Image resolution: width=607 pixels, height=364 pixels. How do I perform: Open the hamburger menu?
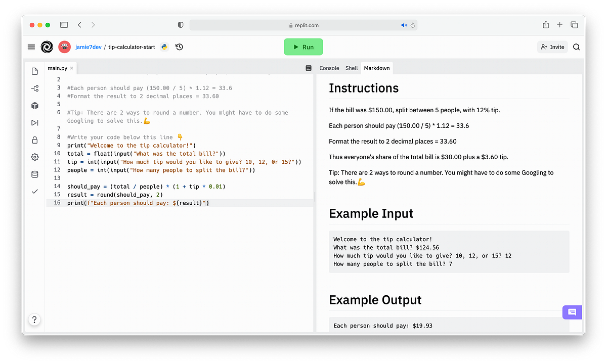click(x=31, y=47)
